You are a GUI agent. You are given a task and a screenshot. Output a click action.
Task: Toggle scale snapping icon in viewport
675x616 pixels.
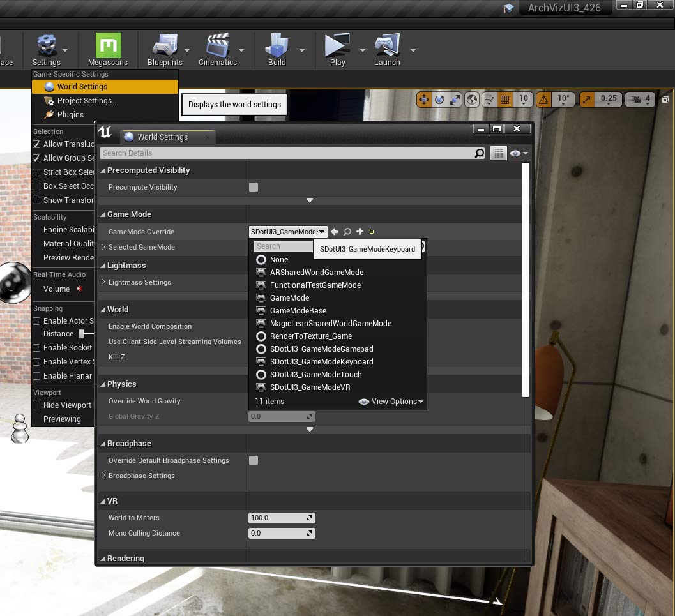click(x=586, y=100)
